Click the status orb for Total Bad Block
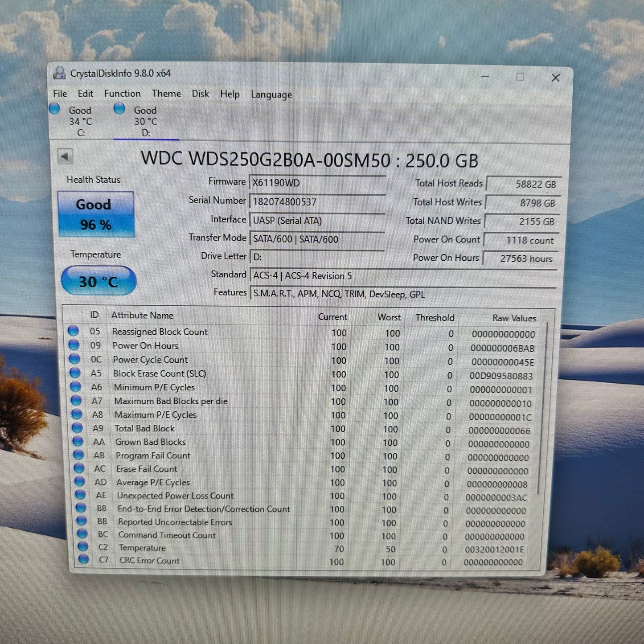The image size is (644, 644). (78, 427)
